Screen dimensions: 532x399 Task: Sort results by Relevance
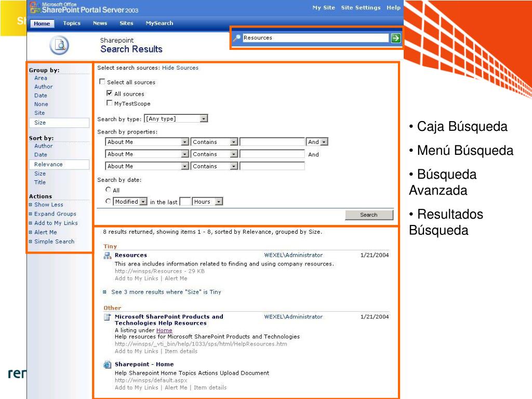tap(59, 165)
